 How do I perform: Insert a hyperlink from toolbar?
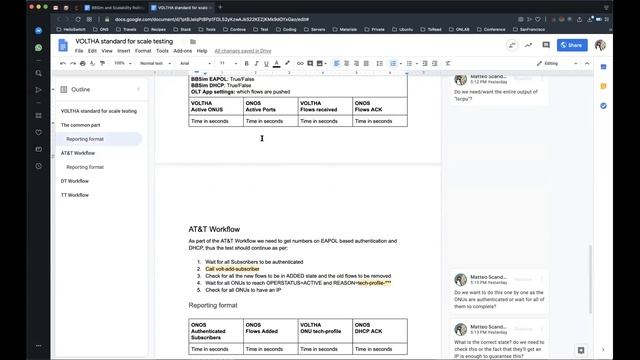pos(300,63)
